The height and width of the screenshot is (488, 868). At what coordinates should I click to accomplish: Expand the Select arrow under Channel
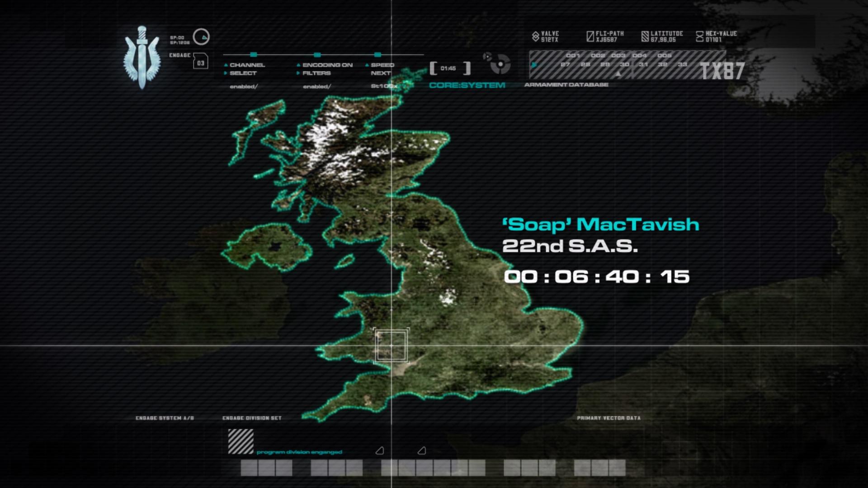pyautogui.click(x=226, y=73)
